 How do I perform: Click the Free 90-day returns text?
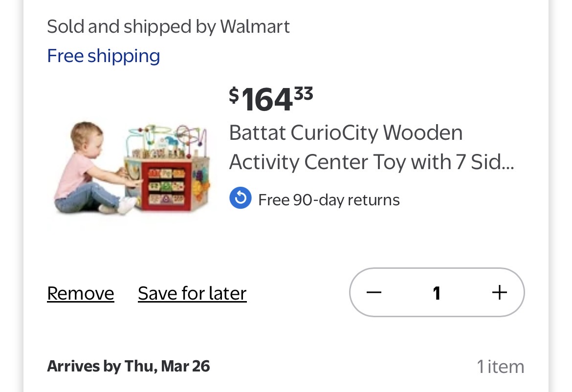click(x=329, y=200)
